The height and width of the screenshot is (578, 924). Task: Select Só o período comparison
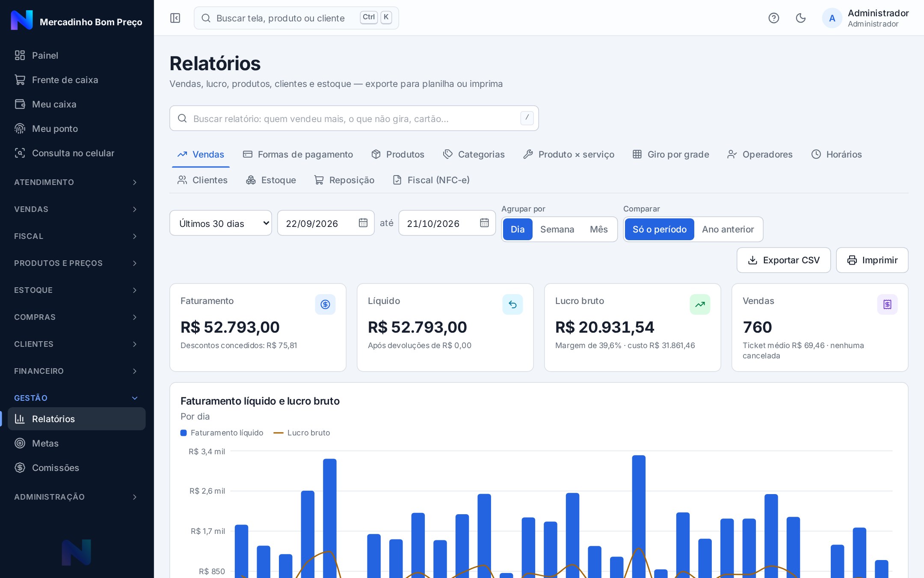tap(659, 229)
